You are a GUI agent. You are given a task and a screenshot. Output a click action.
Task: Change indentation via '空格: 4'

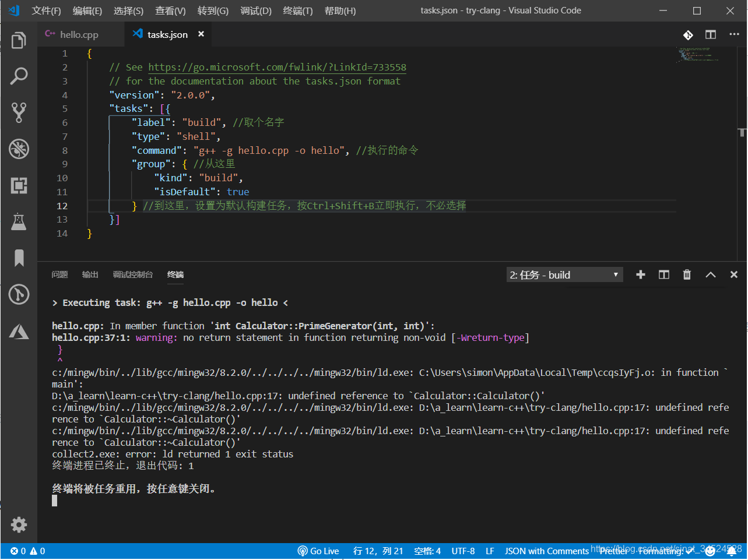(x=427, y=551)
